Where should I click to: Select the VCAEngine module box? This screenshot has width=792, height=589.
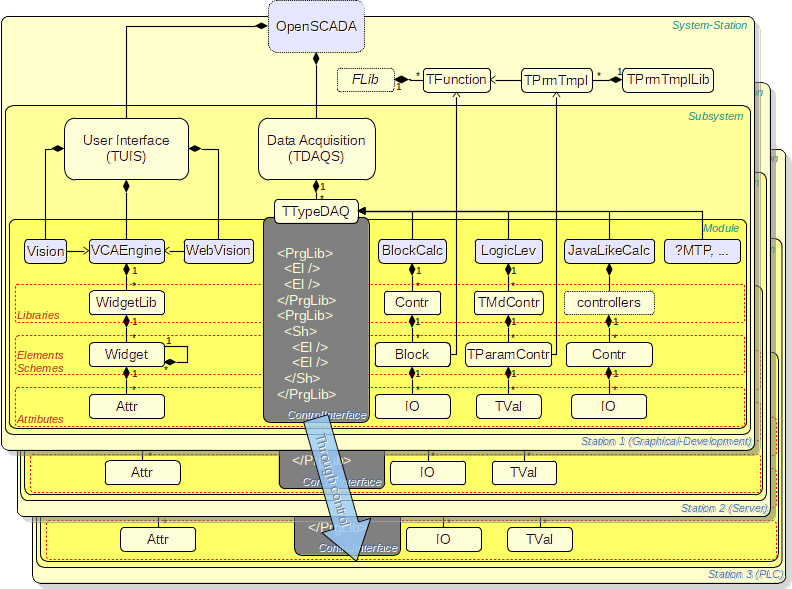coord(127,251)
